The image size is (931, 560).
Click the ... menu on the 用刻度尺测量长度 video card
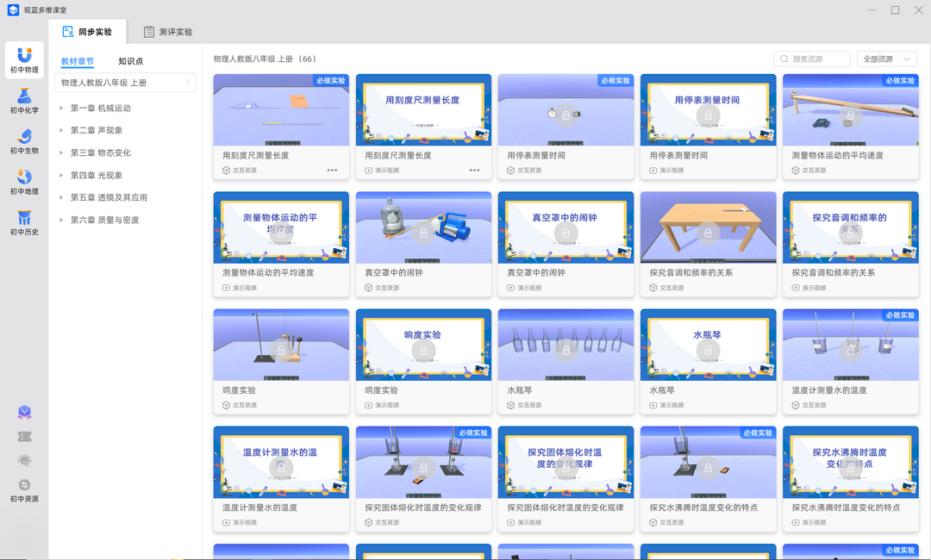474,170
